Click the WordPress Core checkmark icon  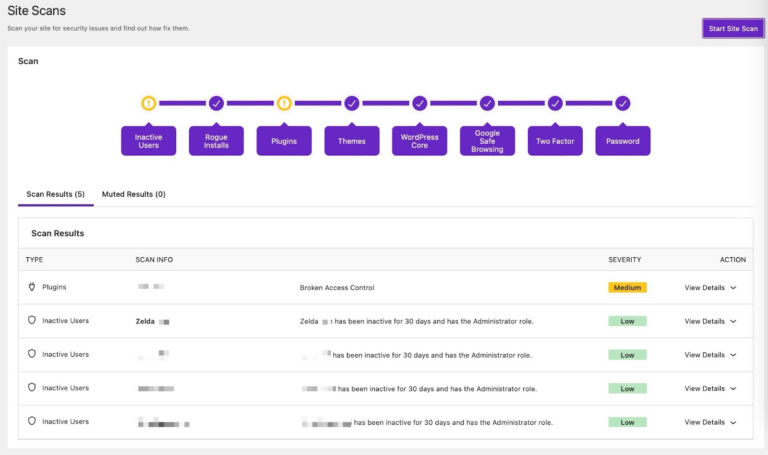420,103
